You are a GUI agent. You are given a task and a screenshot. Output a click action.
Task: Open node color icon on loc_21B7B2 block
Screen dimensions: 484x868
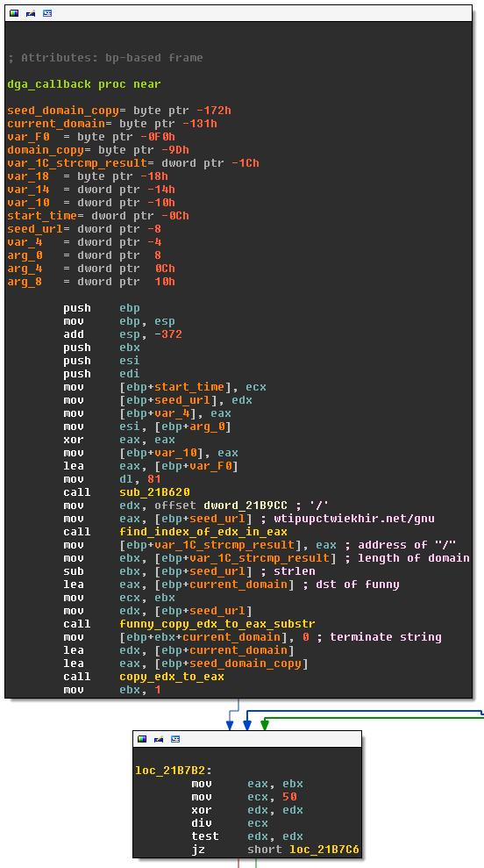click(142, 739)
